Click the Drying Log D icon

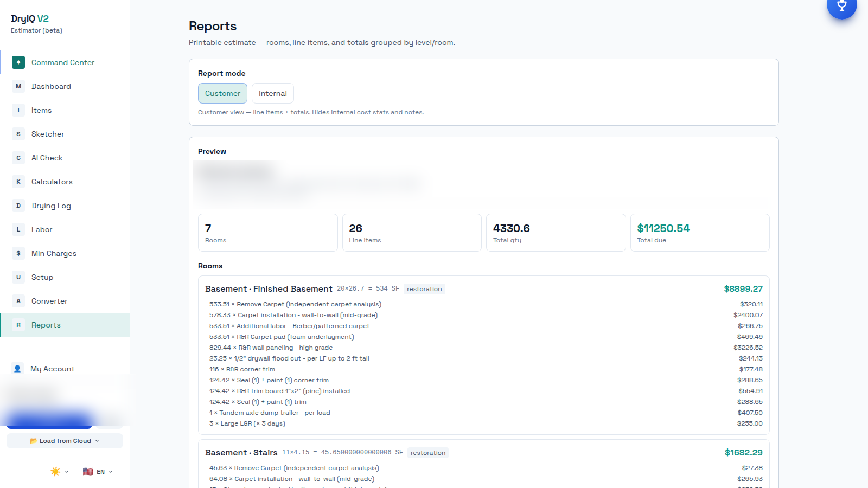click(18, 206)
